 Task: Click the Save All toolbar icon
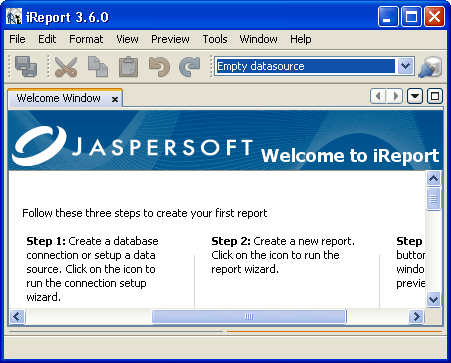26,66
